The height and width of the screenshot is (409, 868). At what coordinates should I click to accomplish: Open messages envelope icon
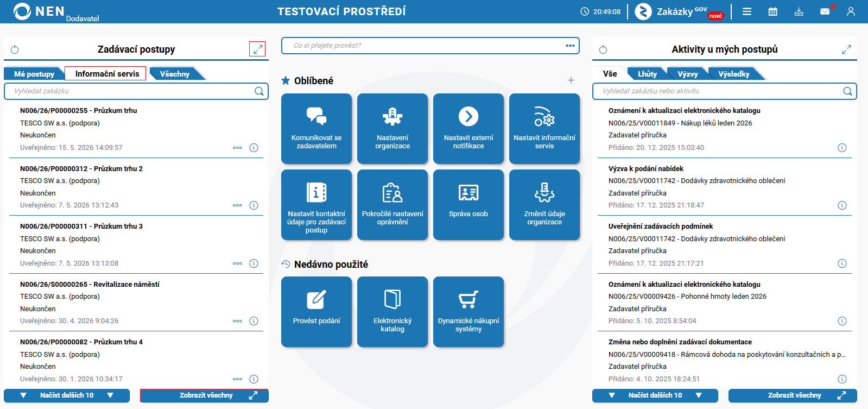825,11
